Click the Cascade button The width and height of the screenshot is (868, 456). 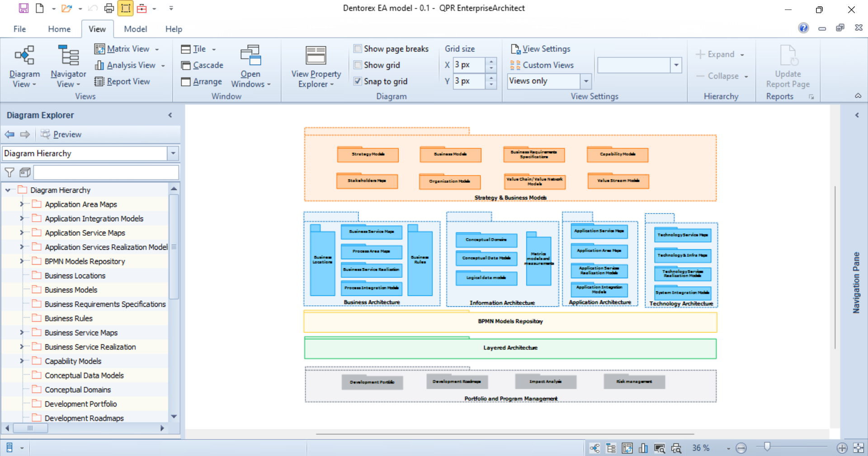[x=202, y=65]
